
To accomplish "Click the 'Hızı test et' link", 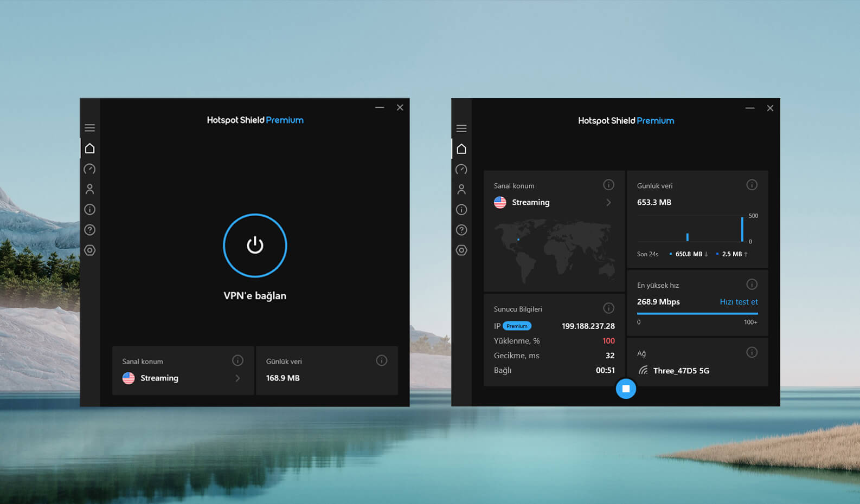I will pos(739,302).
